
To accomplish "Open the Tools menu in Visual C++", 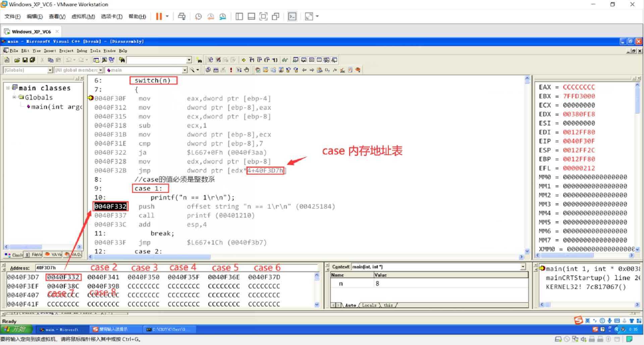I will pos(95,51).
